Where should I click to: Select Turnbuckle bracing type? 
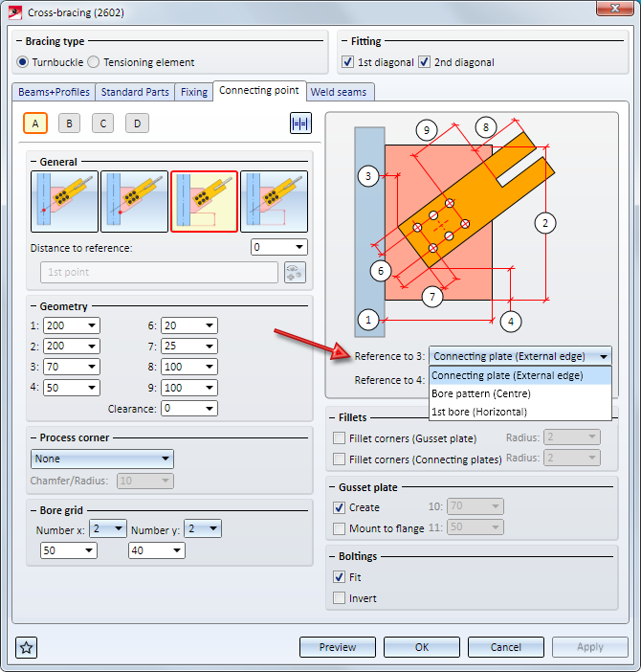(x=23, y=62)
